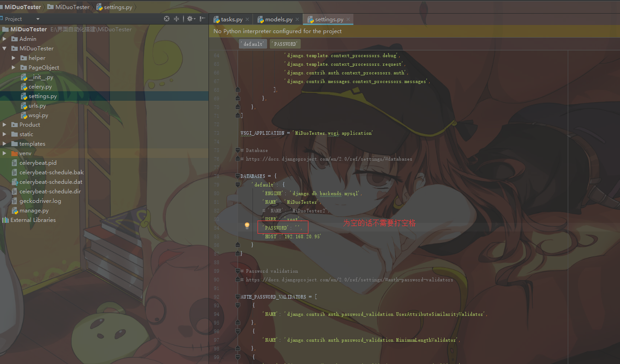Viewport: 620px width, 364px height.
Task: Click the databases docs URL on line 76
Action: tap(329, 159)
